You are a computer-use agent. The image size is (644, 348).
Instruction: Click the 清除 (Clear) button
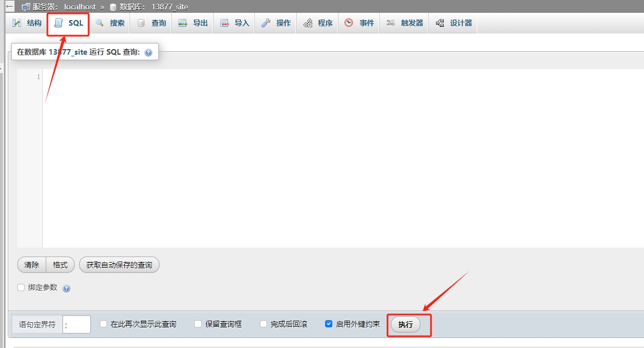[x=32, y=265]
